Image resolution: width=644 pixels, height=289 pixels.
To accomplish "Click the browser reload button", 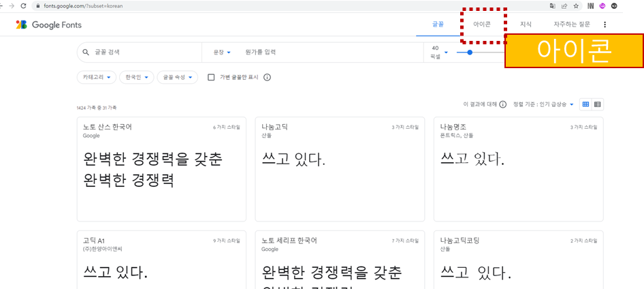I will click(x=23, y=5).
